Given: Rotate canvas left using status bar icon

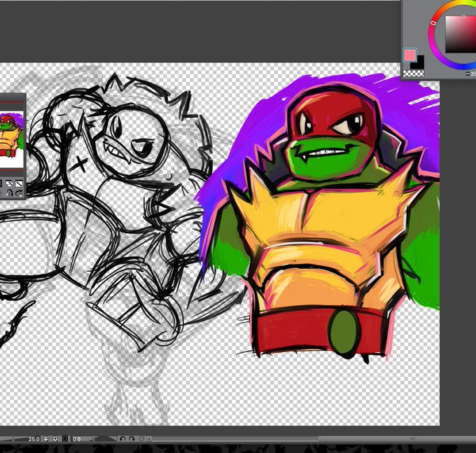Looking at the screenshot, I should pos(122,439).
